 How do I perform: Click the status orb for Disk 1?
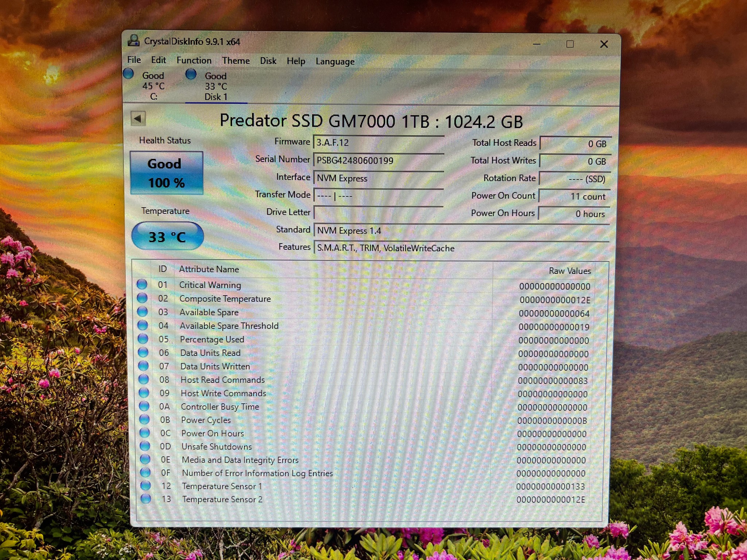[x=191, y=74]
